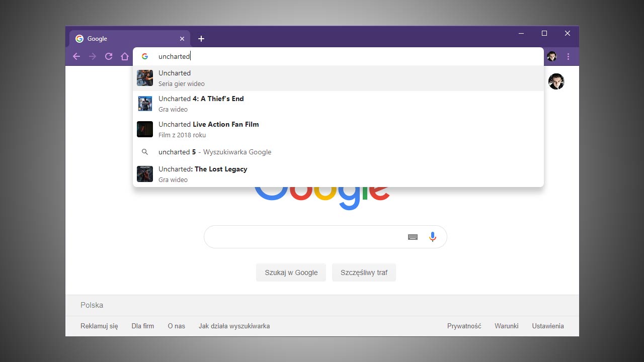Click the forward navigation arrow
The height and width of the screenshot is (362, 644).
tap(93, 56)
